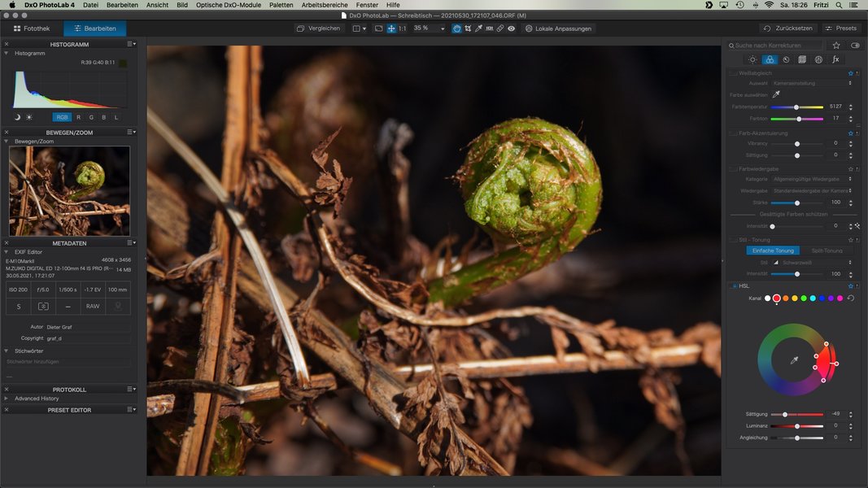This screenshot has width=868, height=488.
Task: Open the Color palette tab icon
Action: 769,59
